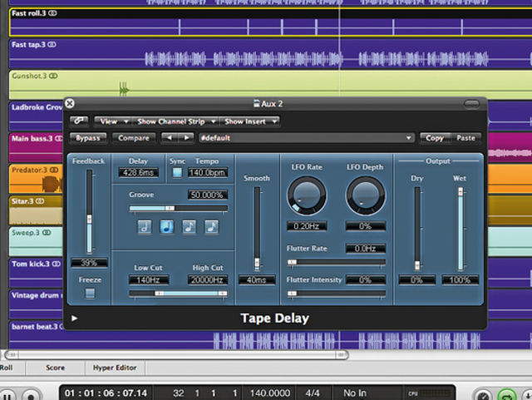Open the Show Insert dropdown
This screenshot has width=532, height=400.
(x=249, y=121)
